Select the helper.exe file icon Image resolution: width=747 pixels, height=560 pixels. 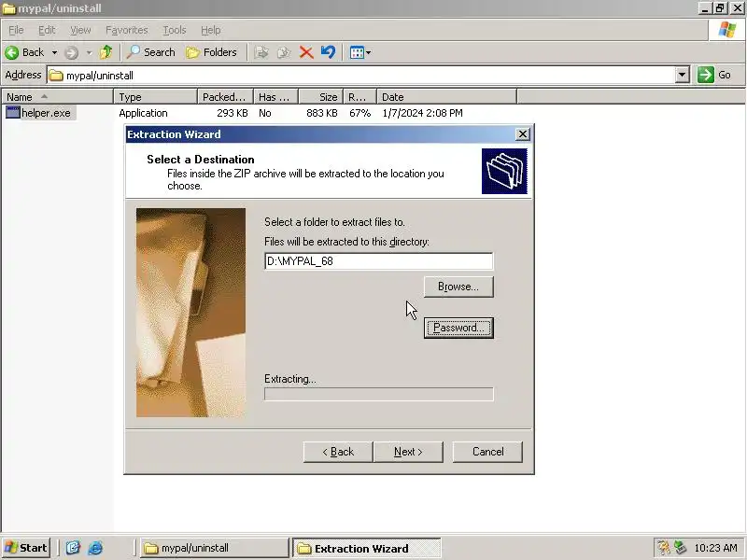tap(13, 113)
